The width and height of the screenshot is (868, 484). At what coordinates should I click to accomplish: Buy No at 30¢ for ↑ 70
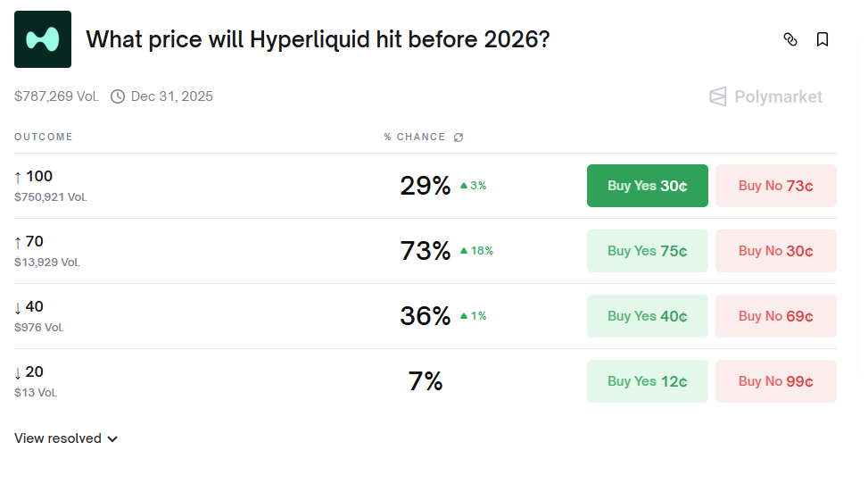[x=775, y=251]
